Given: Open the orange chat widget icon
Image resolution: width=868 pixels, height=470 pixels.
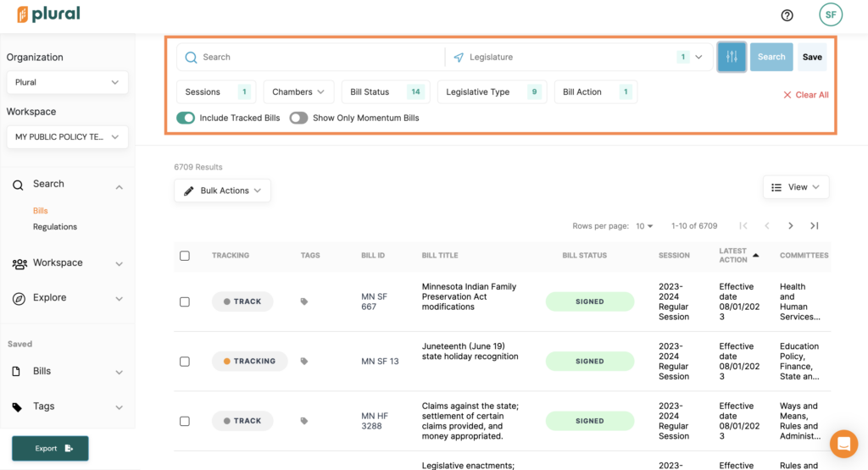Looking at the screenshot, I should click(843, 444).
